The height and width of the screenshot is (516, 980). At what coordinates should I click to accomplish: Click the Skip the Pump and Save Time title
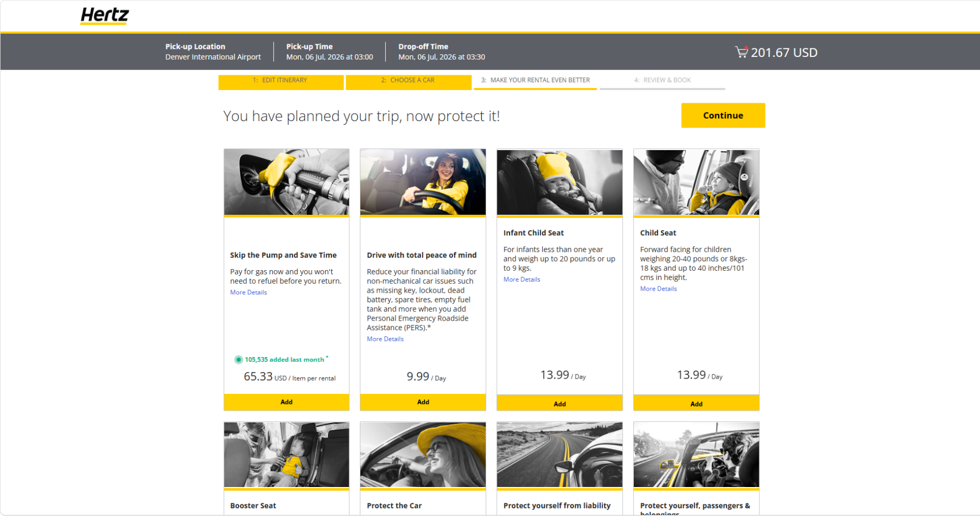pos(283,255)
